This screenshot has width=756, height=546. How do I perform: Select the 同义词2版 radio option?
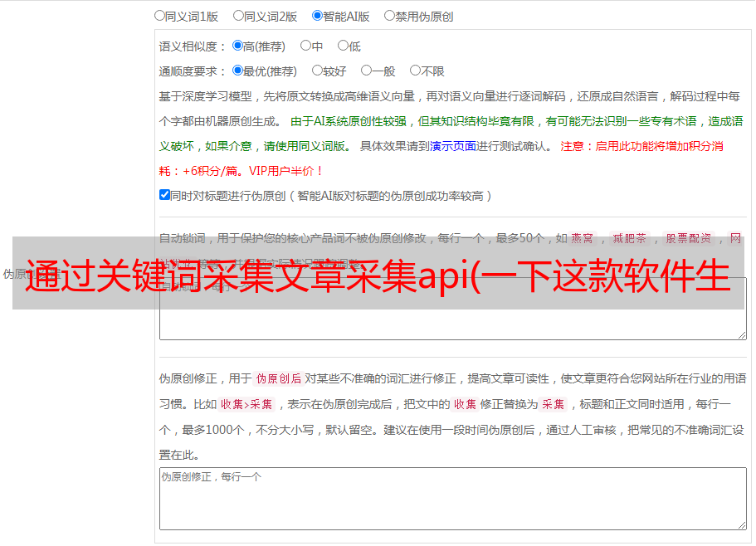238,15
